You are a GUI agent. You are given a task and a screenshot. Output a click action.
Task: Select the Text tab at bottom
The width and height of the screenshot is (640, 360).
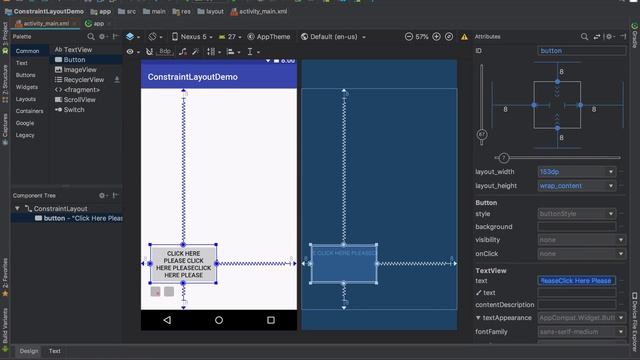(55, 351)
